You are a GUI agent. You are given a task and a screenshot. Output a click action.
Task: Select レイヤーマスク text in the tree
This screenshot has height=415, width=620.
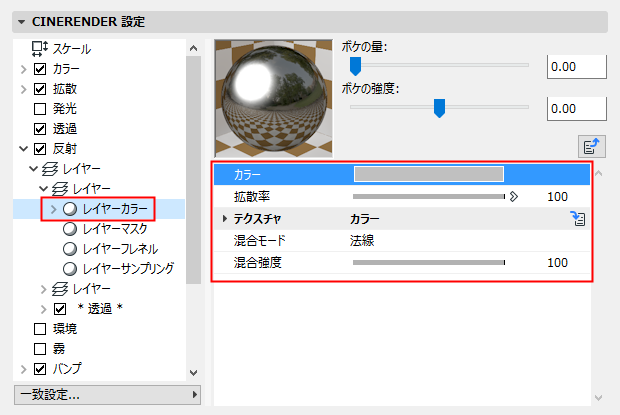tap(115, 228)
